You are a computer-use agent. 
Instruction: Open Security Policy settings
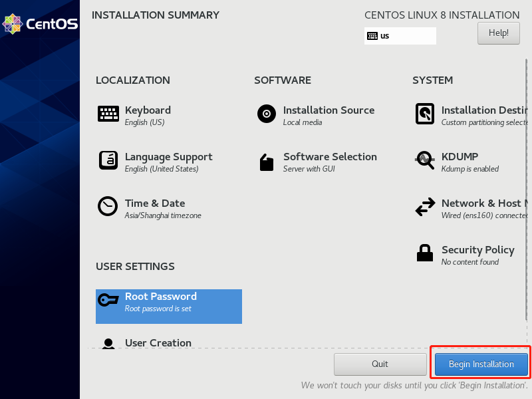point(477,250)
